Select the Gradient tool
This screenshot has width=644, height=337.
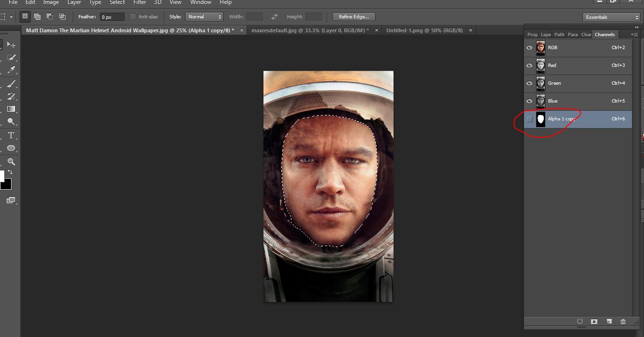11,109
